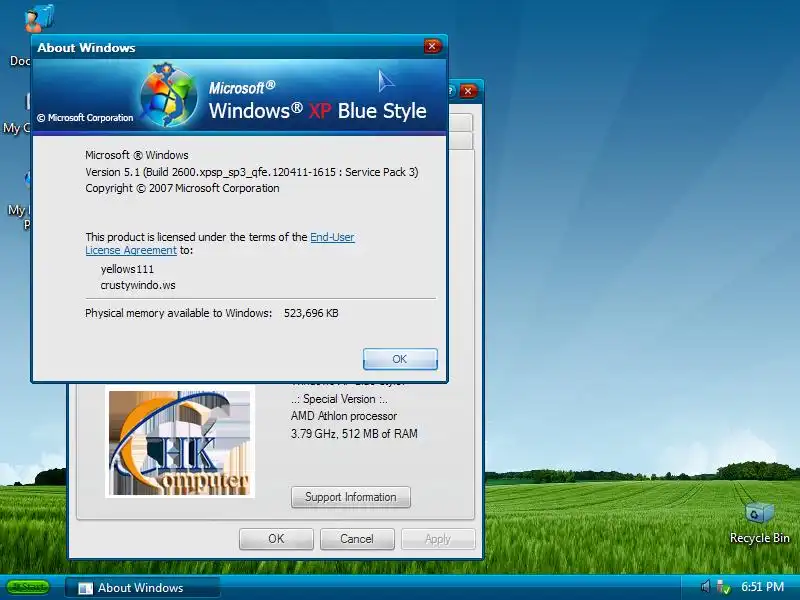Click the 3.79 GHz, 512 MB of RAM text
800x600 pixels.
pos(354,434)
